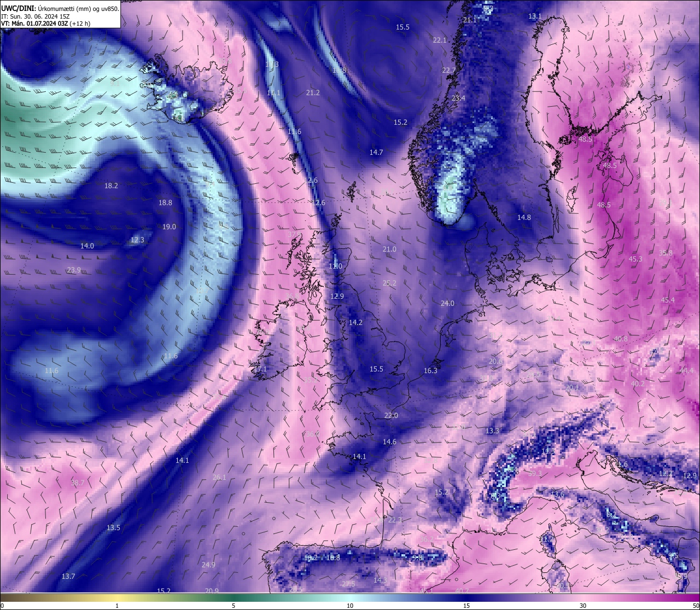The image size is (700, 610).
Task: Select the map value "35.8"
Action: [666, 253]
